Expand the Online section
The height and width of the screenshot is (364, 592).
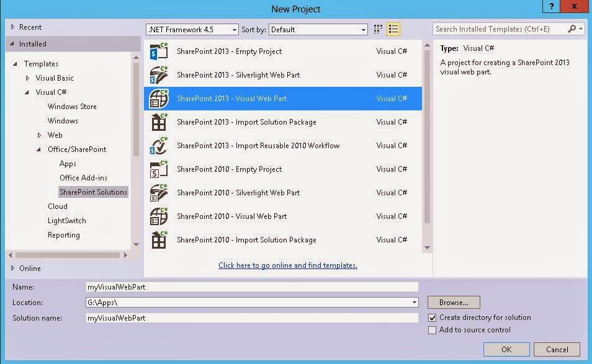click(12, 268)
